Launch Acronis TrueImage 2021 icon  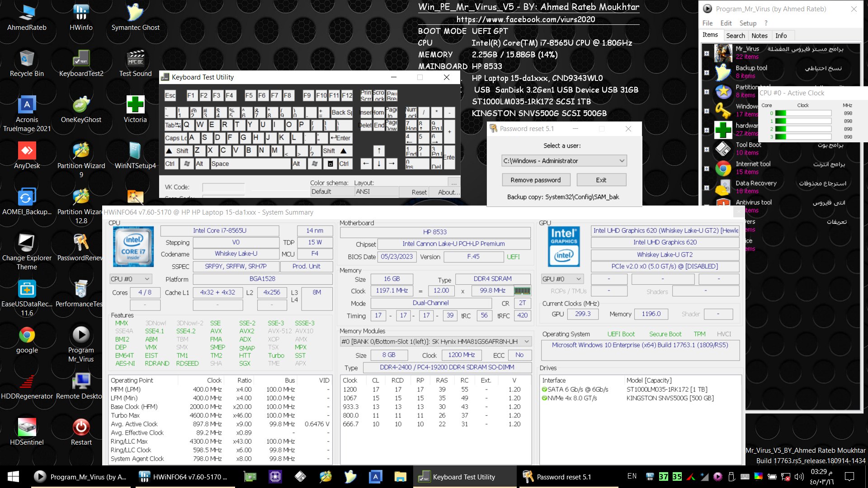click(27, 114)
